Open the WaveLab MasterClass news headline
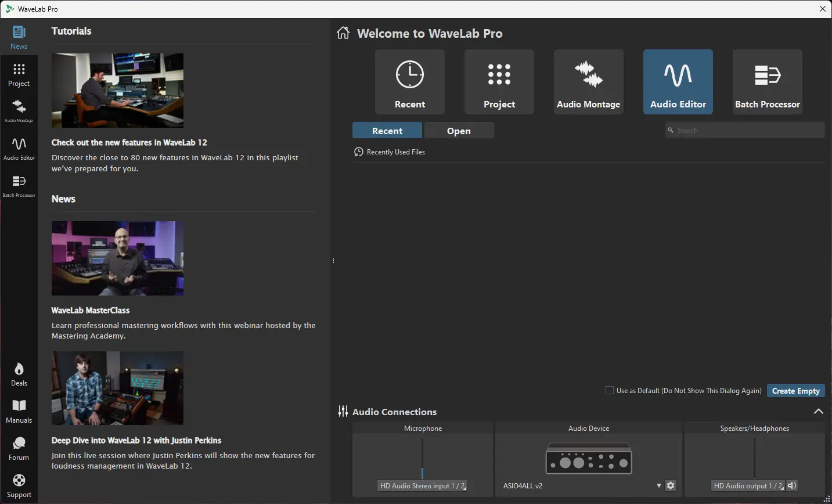This screenshot has width=832, height=504. [91, 310]
